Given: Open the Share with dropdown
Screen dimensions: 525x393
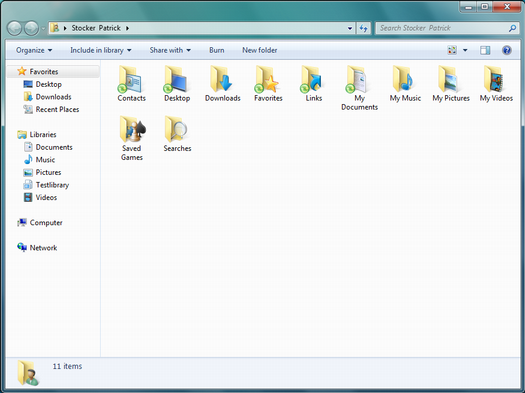Looking at the screenshot, I should click(170, 50).
